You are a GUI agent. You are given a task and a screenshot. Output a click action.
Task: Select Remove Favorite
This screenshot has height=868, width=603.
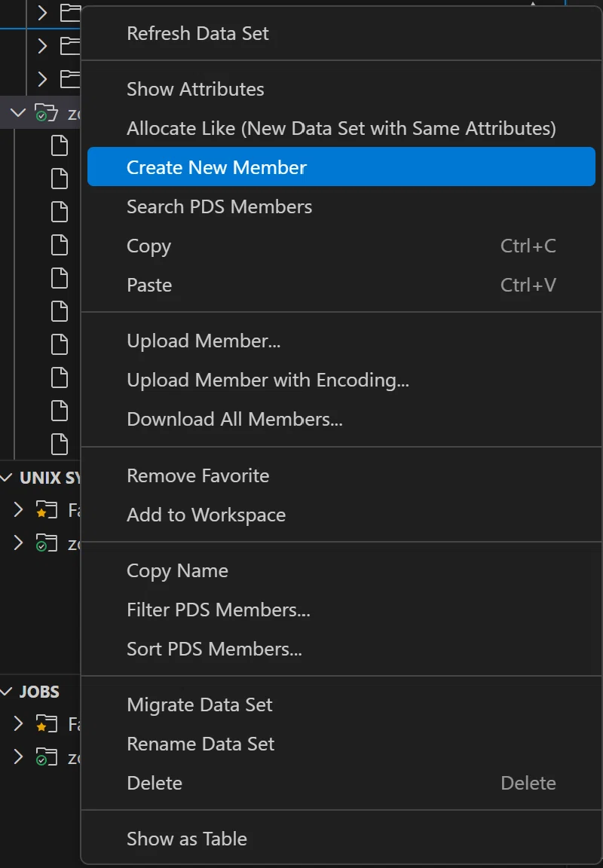(341, 475)
